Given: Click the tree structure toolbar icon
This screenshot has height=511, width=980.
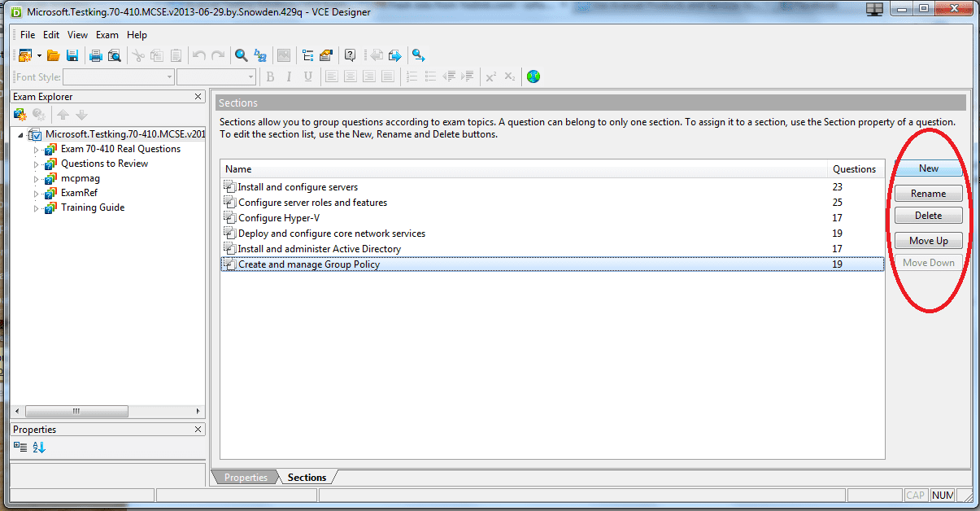Looking at the screenshot, I should pyautogui.click(x=308, y=55).
